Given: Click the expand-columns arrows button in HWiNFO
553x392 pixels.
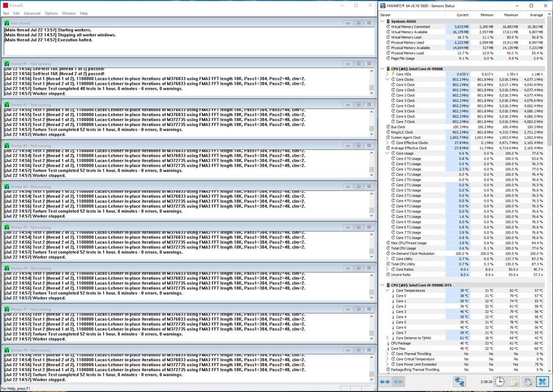Looking at the screenshot, I should pos(385,382).
